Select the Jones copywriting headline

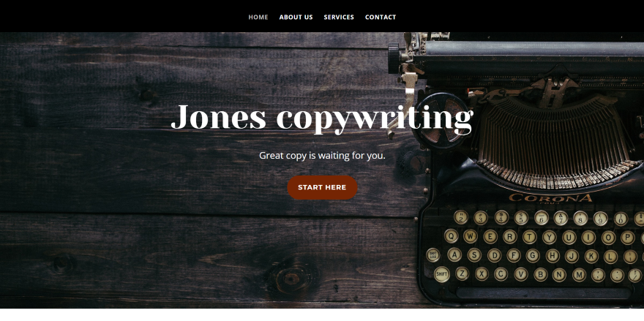[322, 118]
